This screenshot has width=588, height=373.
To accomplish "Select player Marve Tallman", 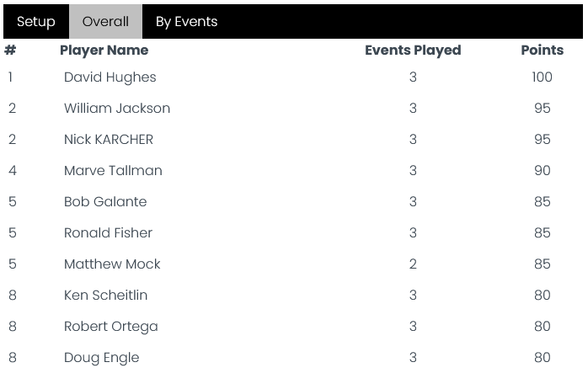I will click(113, 171).
